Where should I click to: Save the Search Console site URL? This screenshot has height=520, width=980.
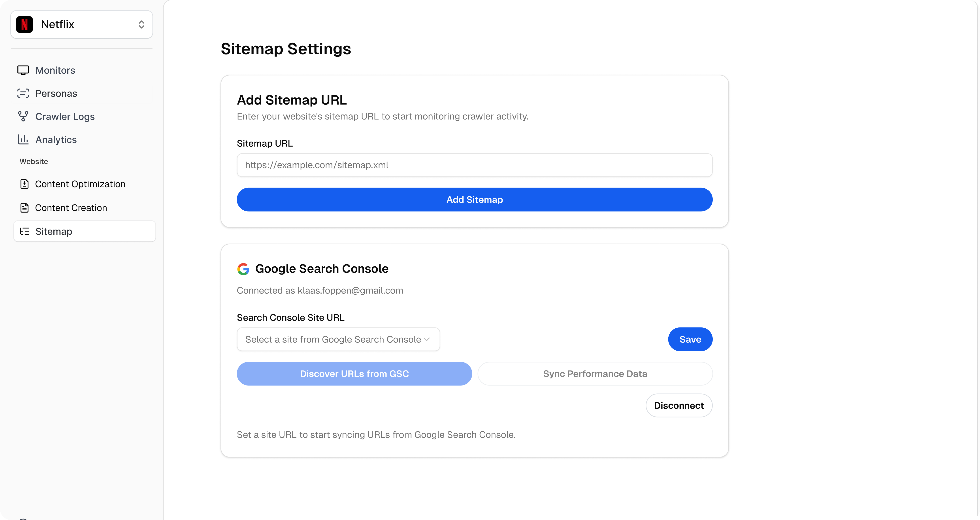tap(690, 339)
